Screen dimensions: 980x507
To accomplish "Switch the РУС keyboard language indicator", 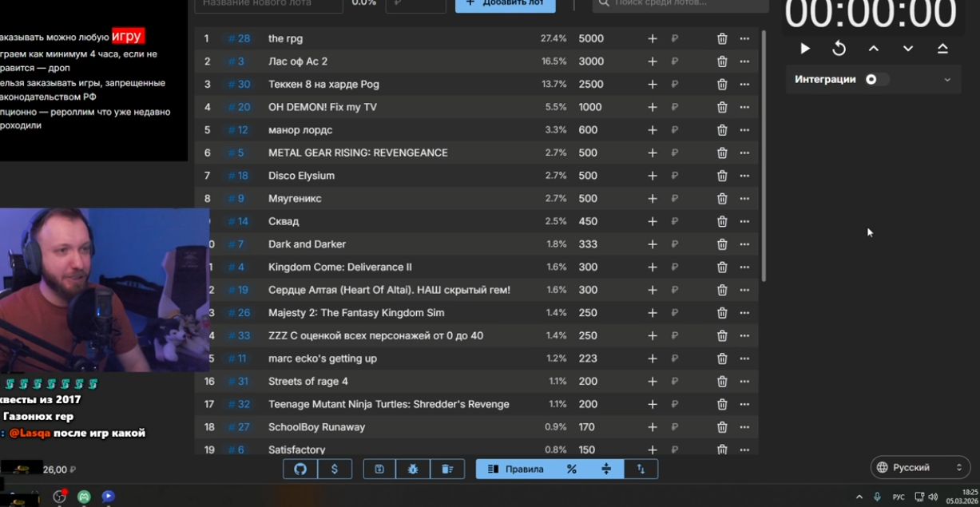I will (x=899, y=497).
